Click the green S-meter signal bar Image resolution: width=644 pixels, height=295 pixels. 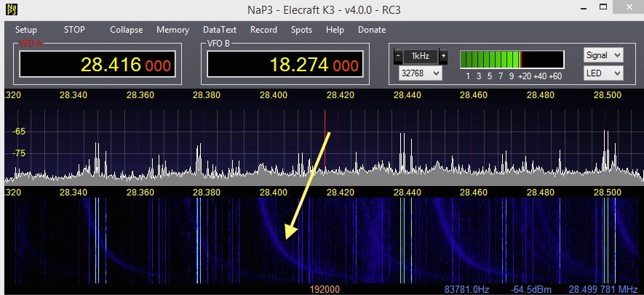click(x=493, y=60)
